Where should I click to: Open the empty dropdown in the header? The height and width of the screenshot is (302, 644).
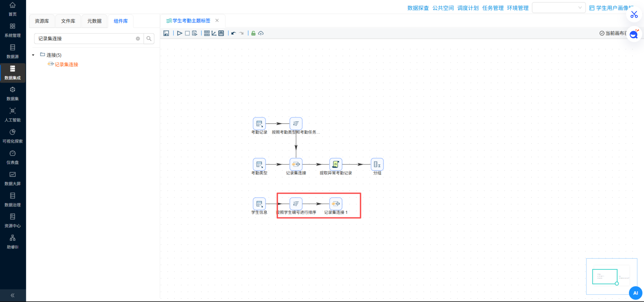pyautogui.click(x=558, y=8)
